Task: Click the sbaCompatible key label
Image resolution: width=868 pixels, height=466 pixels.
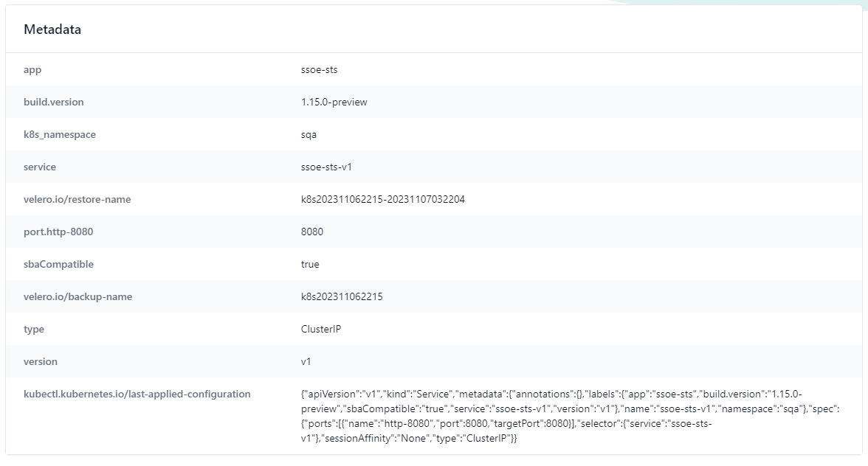Action: [x=58, y=264]
